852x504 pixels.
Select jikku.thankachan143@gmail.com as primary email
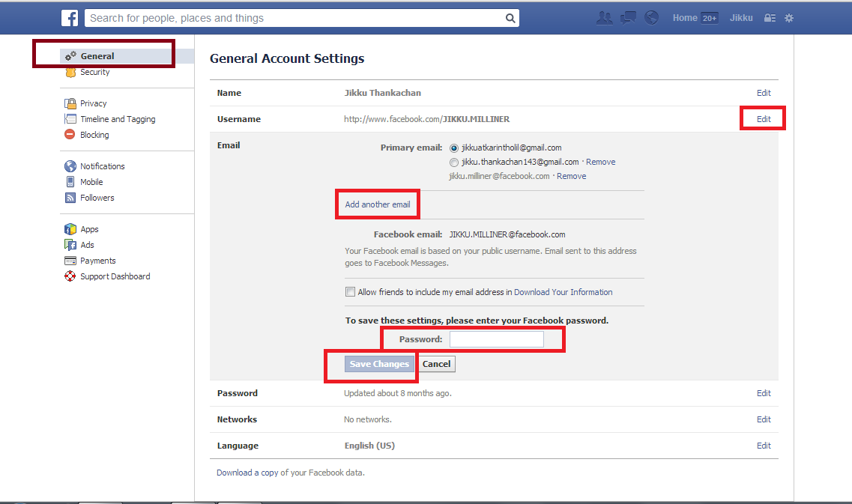click(x=454, y=162)
